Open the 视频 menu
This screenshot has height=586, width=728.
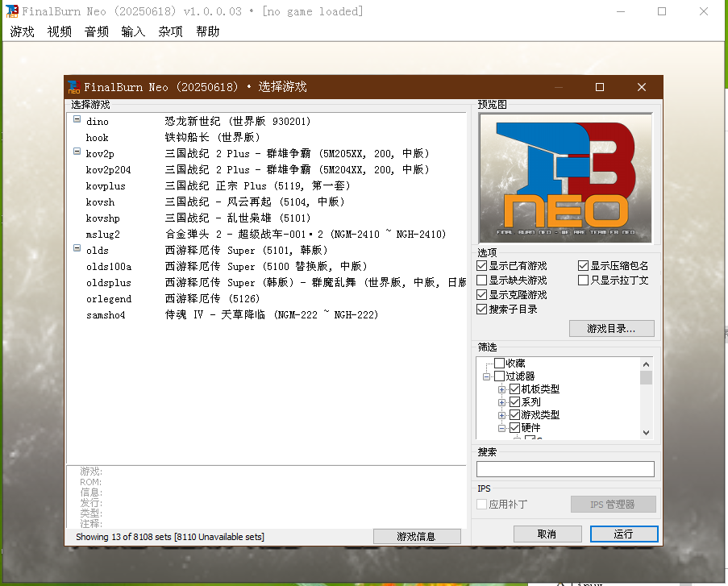pos(60,31)
